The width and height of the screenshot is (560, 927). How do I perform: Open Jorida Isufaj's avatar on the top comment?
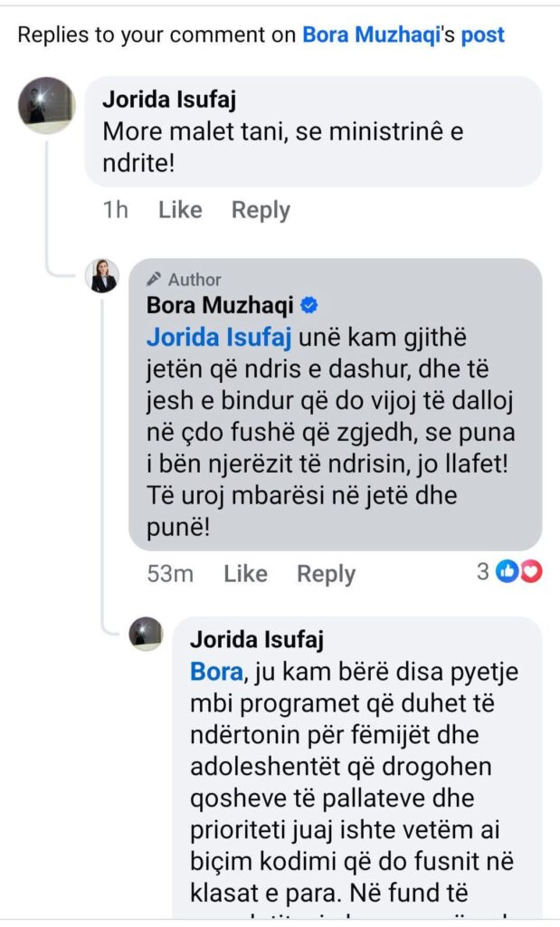(x=46, y=105)
